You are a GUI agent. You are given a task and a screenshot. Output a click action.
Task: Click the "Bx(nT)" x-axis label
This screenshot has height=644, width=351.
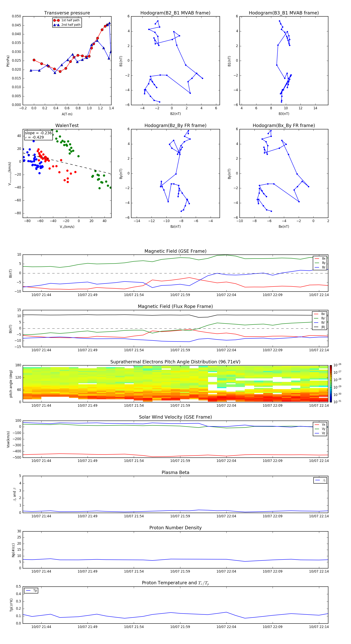284,227
